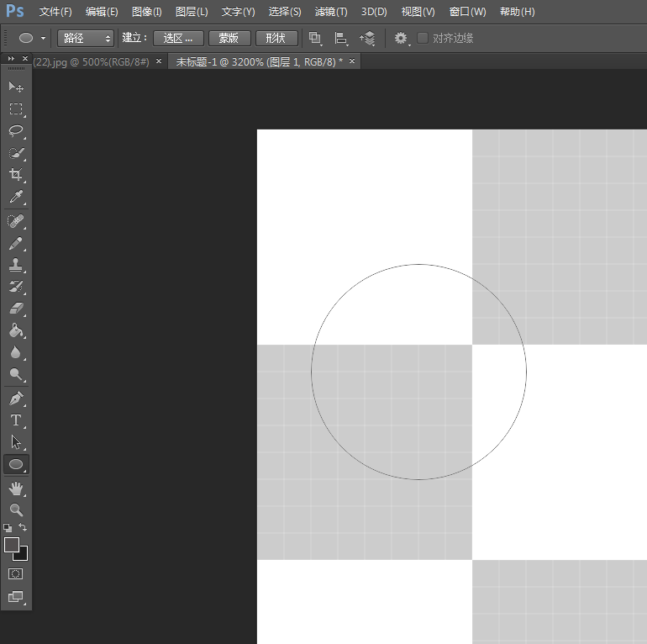The height and width of the screenshot is (644, 647).
Task: Select the Pen tool
Action: pyautogui.click(x=16, y=399)
